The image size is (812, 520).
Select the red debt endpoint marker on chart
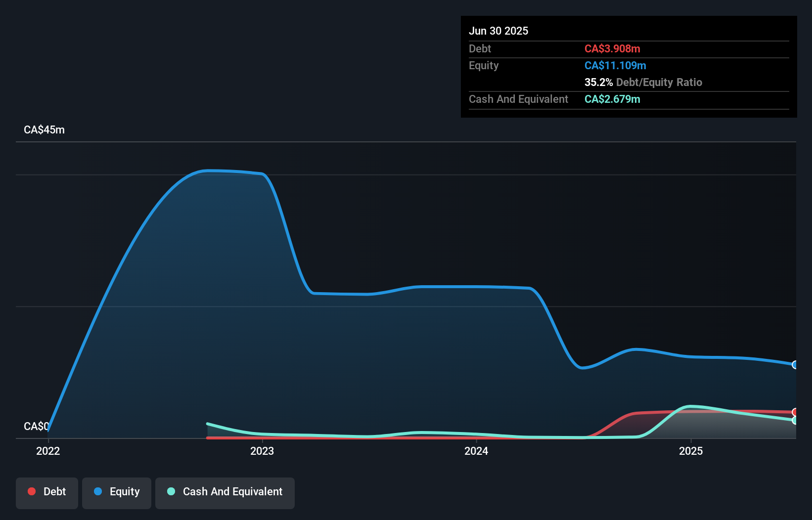pos(795,411)
